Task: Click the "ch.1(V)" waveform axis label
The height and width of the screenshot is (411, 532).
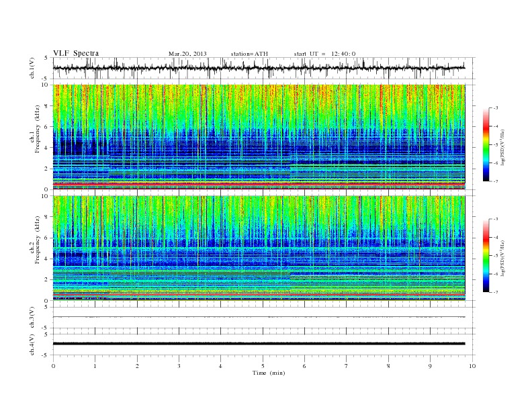Action: (x=32, y=68)
